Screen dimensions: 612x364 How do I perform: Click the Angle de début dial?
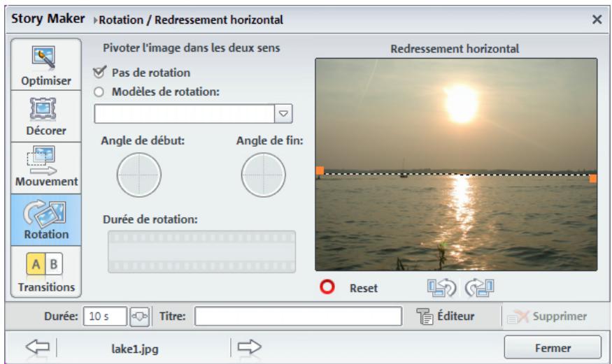pos(139,175)
